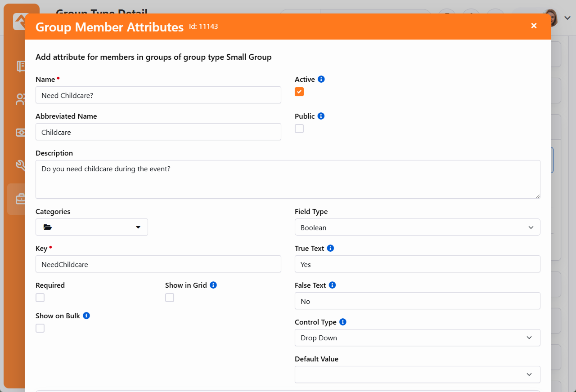Tick the Show in Grid checkbox
This screenshot has width=576, height=392.
(x=170, y=298)
